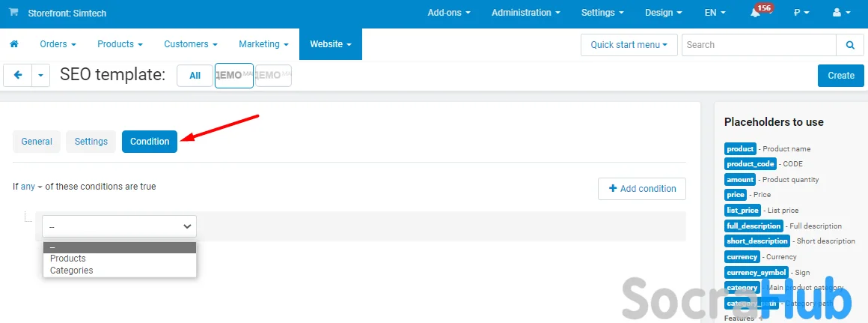The height and width of the screenshot is (323, 868).
Task: Choose 'Products' from the condition list
Action: 68,259
